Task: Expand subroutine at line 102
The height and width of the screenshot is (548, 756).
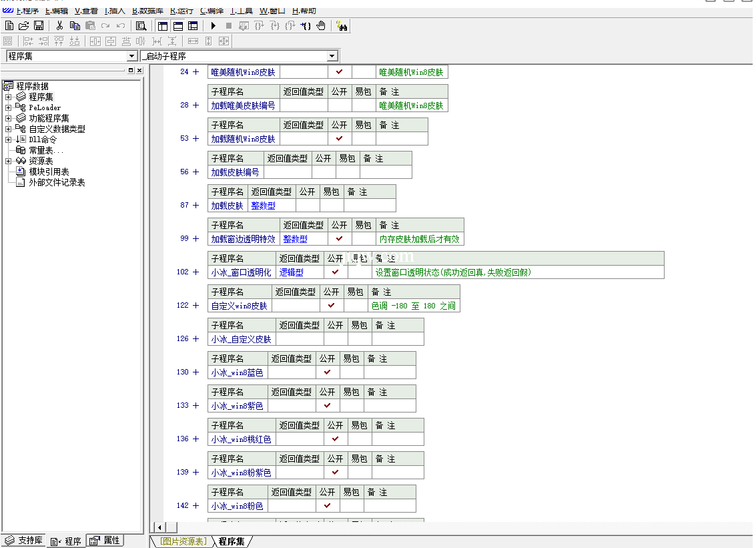Action: pyautogui.click(x=196, y=272)
